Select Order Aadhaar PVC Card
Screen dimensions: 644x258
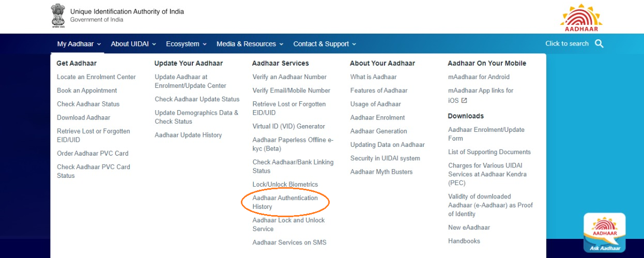93,154
